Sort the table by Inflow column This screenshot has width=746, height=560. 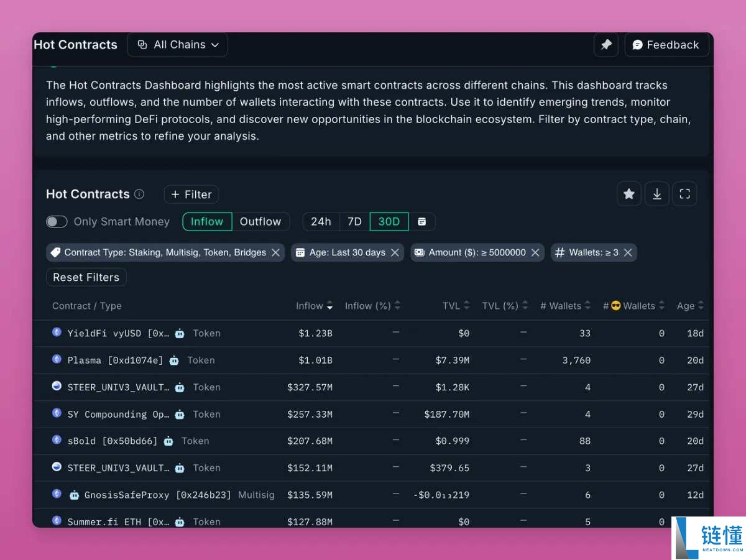[x=314, y=306]
